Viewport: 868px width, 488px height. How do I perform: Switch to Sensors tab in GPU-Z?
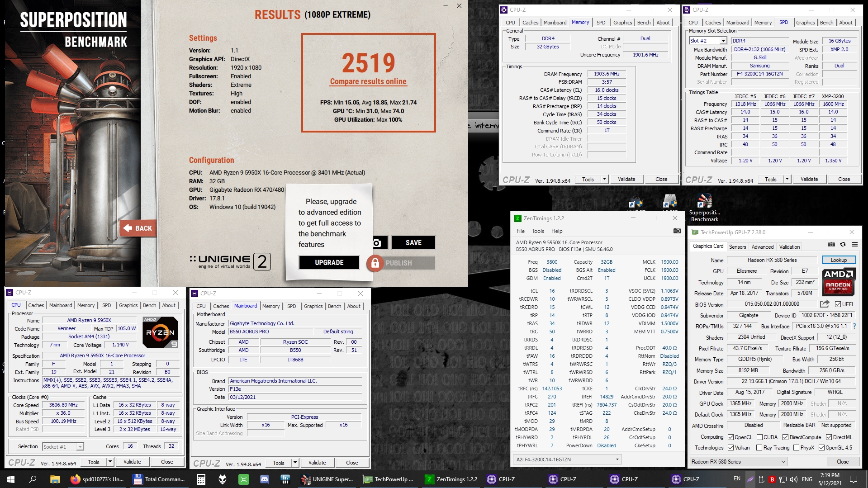pos(737,246)
